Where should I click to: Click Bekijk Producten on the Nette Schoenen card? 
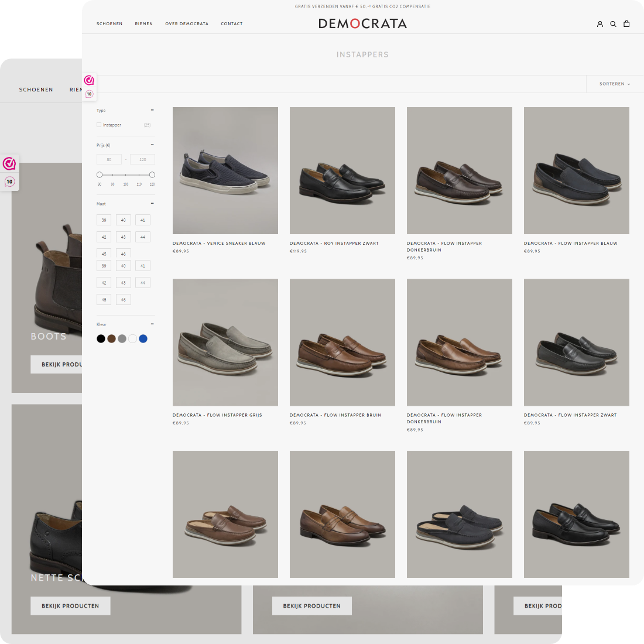pos(70,606)
